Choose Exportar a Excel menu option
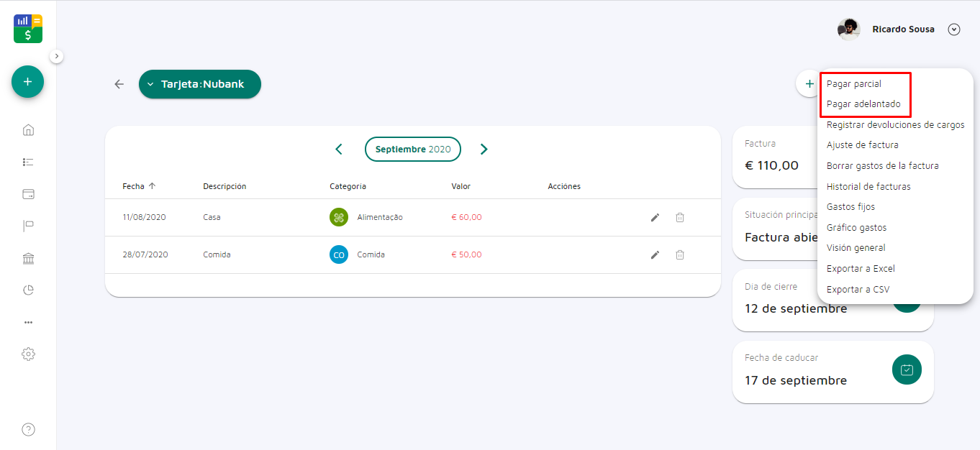Screen dimensions: 980x450 pyautogui.click(x=861, y=269)
